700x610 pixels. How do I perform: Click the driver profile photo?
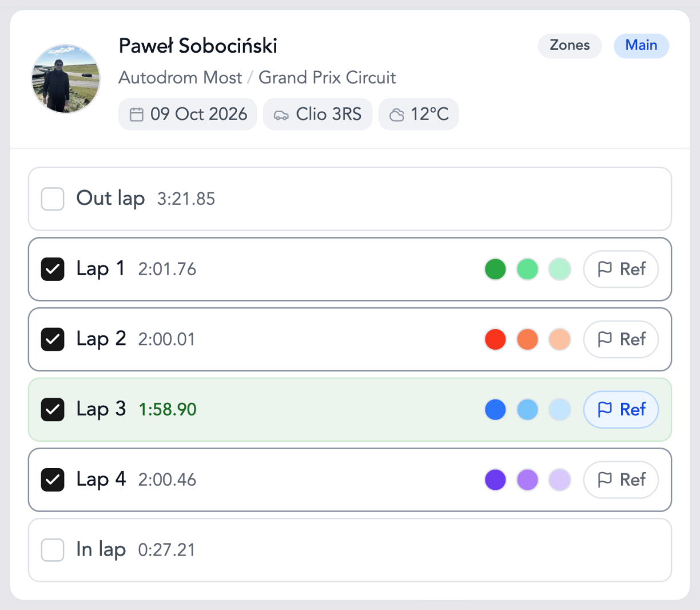[x=66, y=79]
